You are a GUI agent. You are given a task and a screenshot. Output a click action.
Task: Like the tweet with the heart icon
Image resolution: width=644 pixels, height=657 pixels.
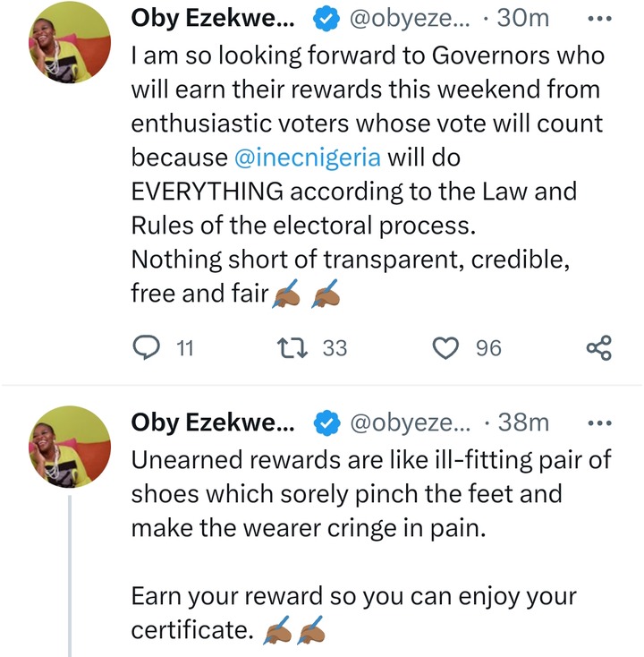[445, 347]
